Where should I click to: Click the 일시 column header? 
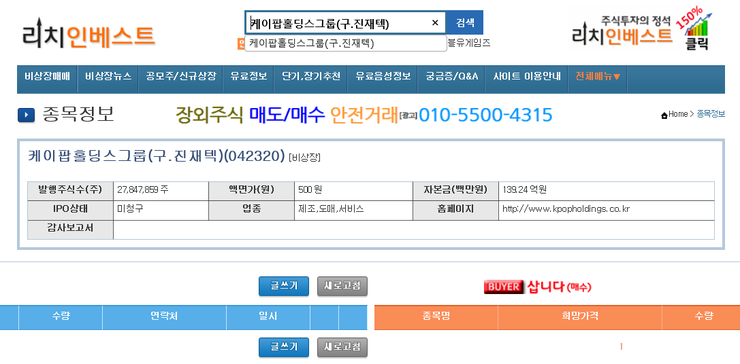click(x=268, y=317)
